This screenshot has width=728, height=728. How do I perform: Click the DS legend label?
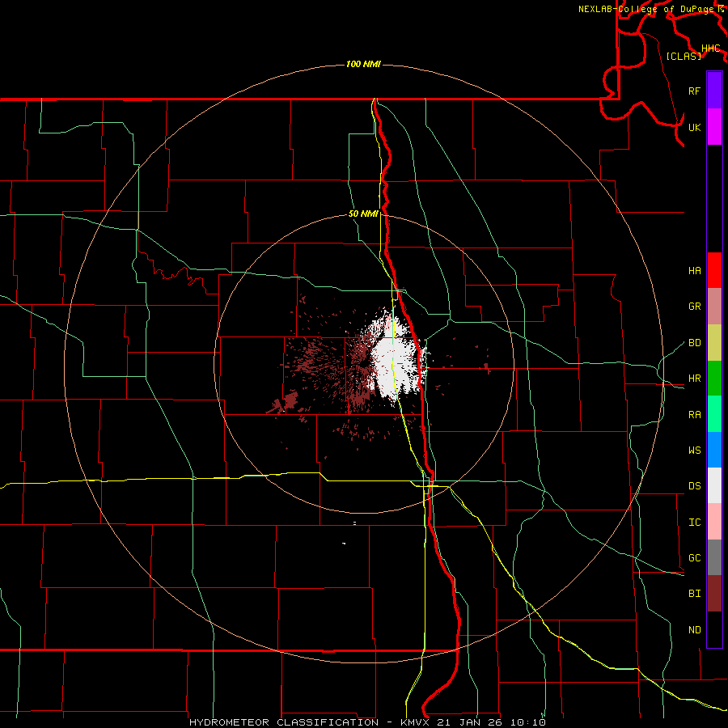694,486
